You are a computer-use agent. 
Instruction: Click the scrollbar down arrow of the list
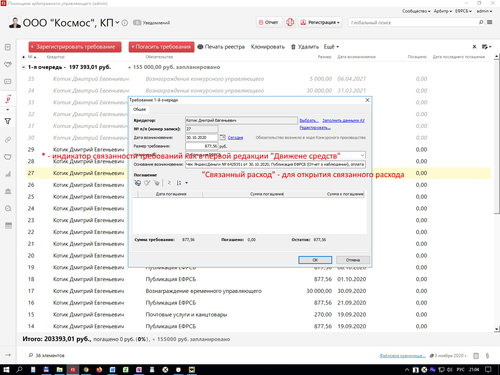coord(496,329)
